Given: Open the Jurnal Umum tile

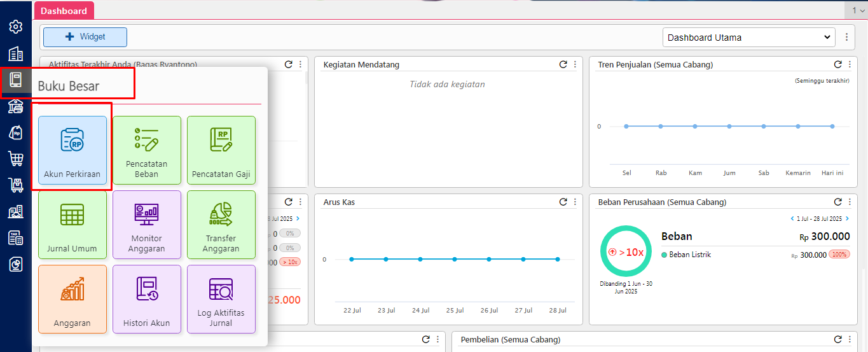Looking at the screenshot, I should pyautogui.click(x=72, y=225).
